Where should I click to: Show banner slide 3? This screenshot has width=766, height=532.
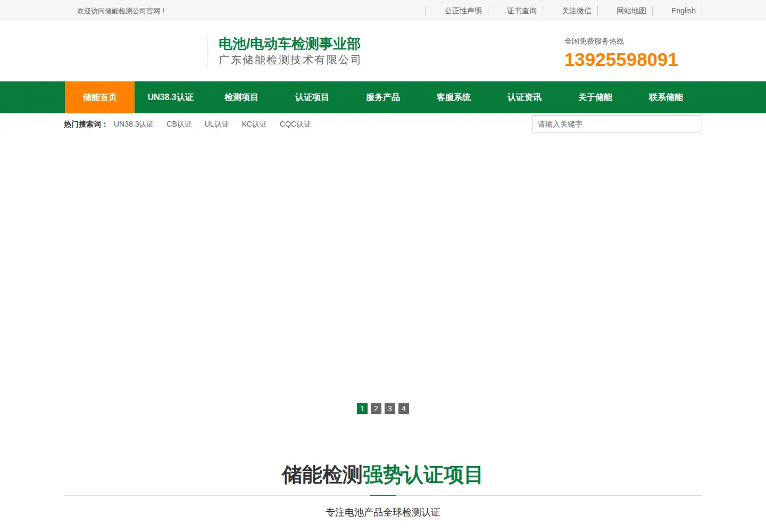point(390,409)
